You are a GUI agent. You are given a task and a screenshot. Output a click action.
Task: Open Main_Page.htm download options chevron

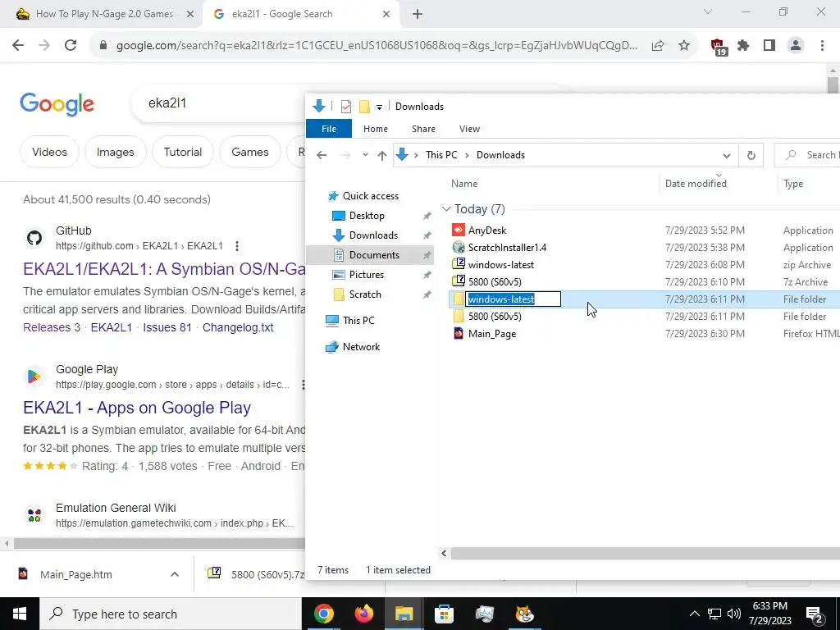tap(175, 574)
